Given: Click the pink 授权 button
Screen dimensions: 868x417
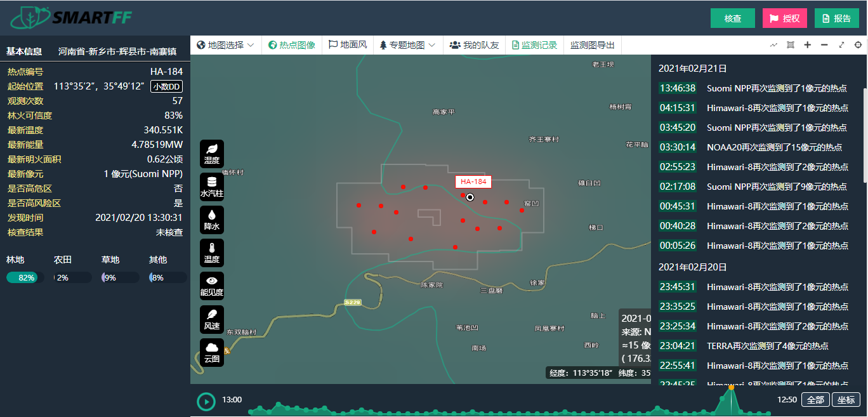Looking at the screenshot, I should [x=785, y=18].
